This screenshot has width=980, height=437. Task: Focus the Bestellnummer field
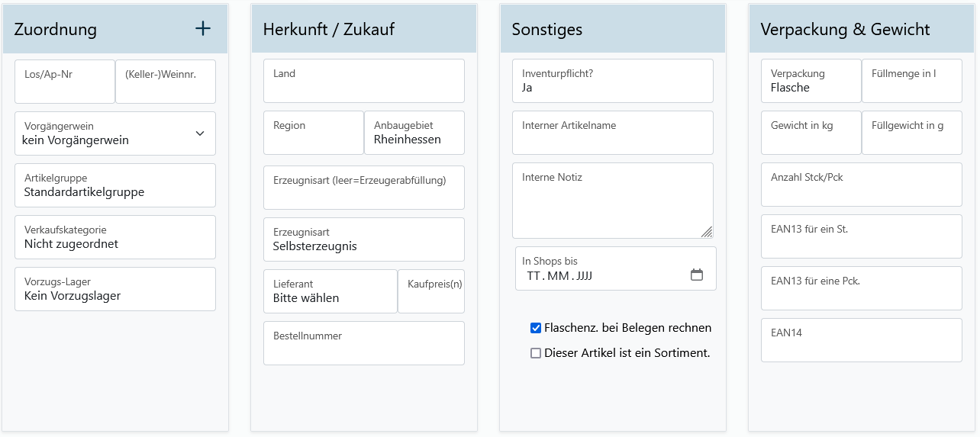(x=363, y=344)
